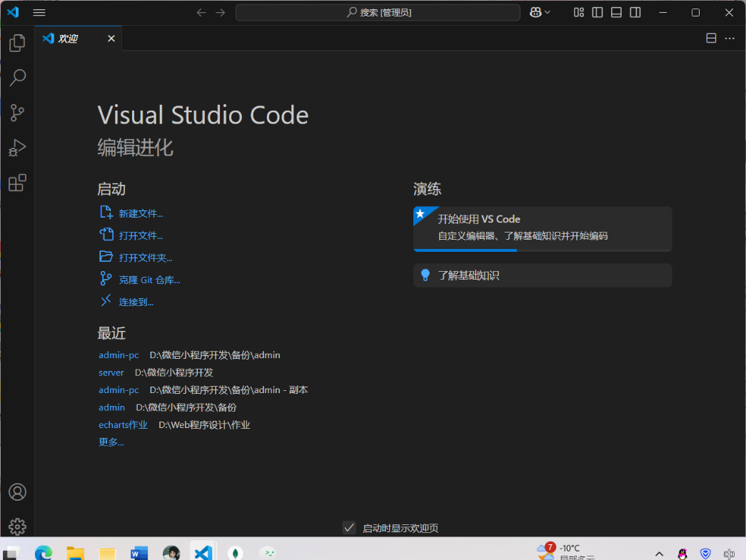Image resolution: width=746 pixels, height=560 pixels.
Task: Toggle the bottom panel
Action: click(x=616, y=12)
